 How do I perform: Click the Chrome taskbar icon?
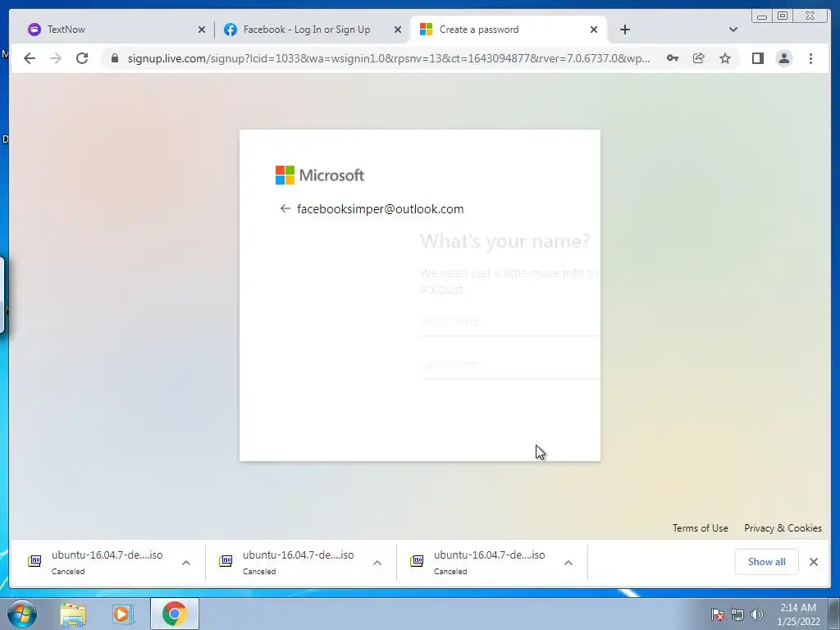[x=175, y=614]
